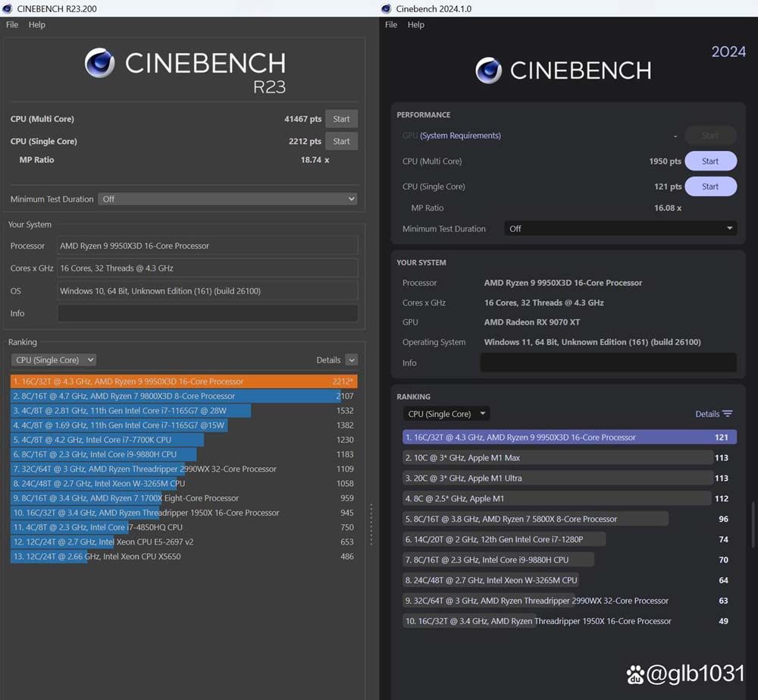Screen dimensions: 758x700
Task: Start the R23 CPU (Single Core) test
Action: tap(341, 141)
